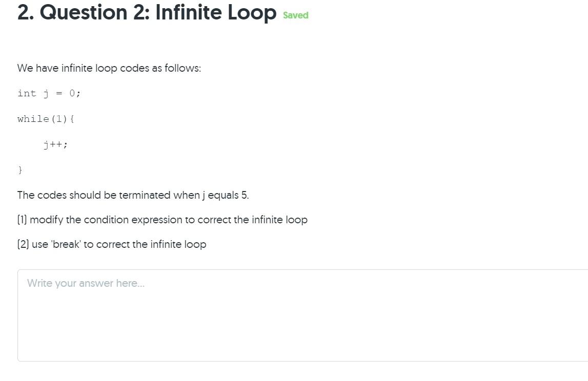Click the 'while(1){' code line

coord(46,118)
